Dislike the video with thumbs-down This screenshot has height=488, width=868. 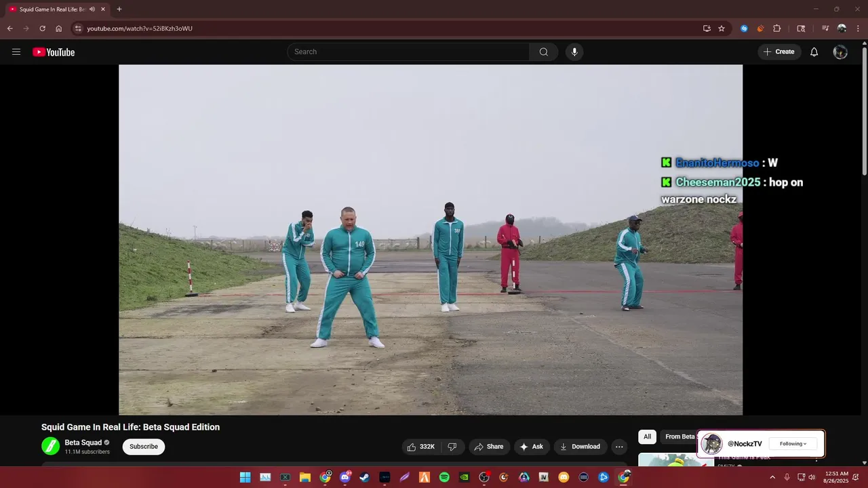click(x=452, y=447)
